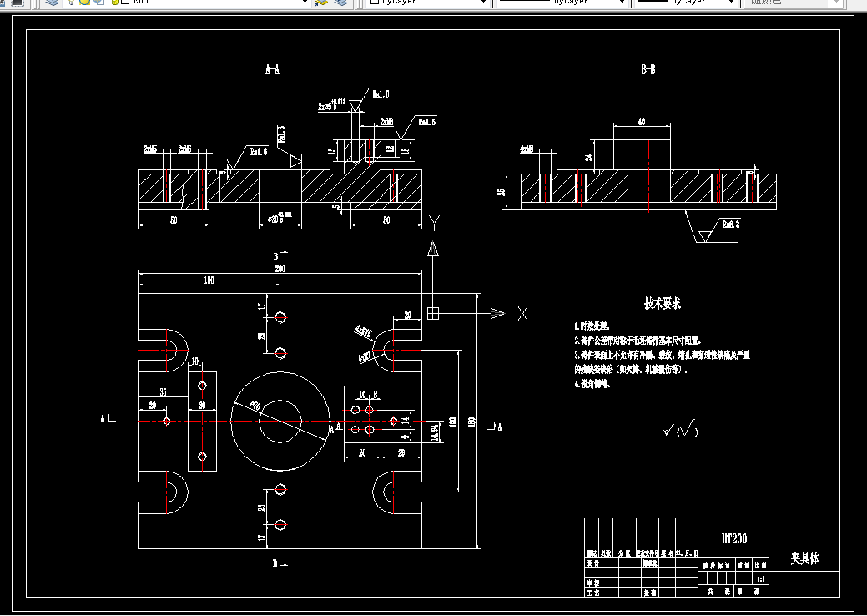Viewport: 867px width, 616px height.
Task: Toggle the layer on/off lightbulb icon
Action: pos(71,2)
